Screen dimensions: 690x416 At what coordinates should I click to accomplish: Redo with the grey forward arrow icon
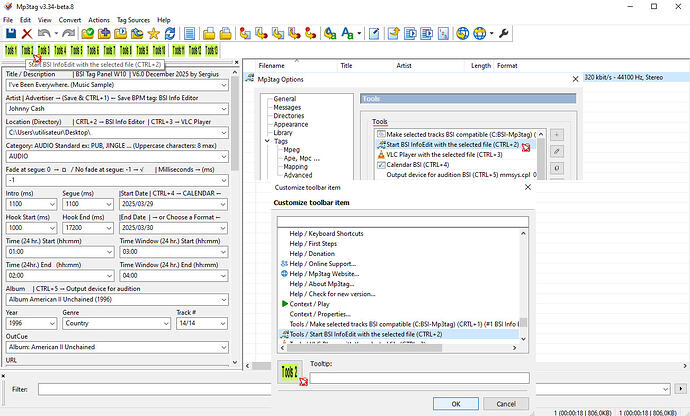(68, 33)
